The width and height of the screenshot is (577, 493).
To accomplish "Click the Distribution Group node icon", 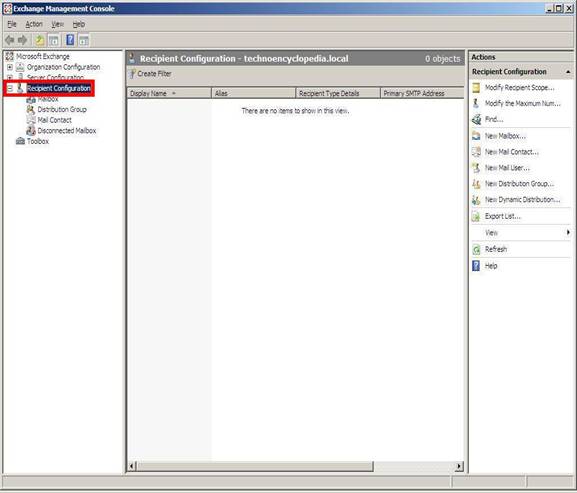I will coord(31,109).
